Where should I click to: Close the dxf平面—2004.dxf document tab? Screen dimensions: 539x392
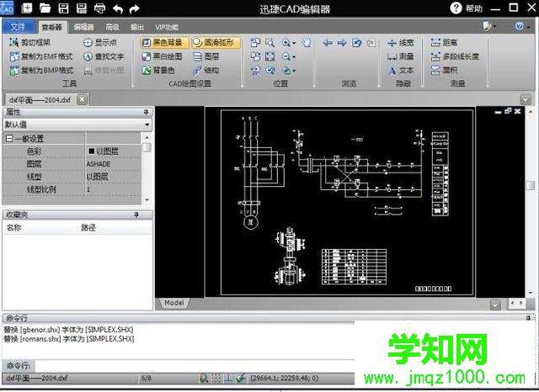(x=82, y=99)
